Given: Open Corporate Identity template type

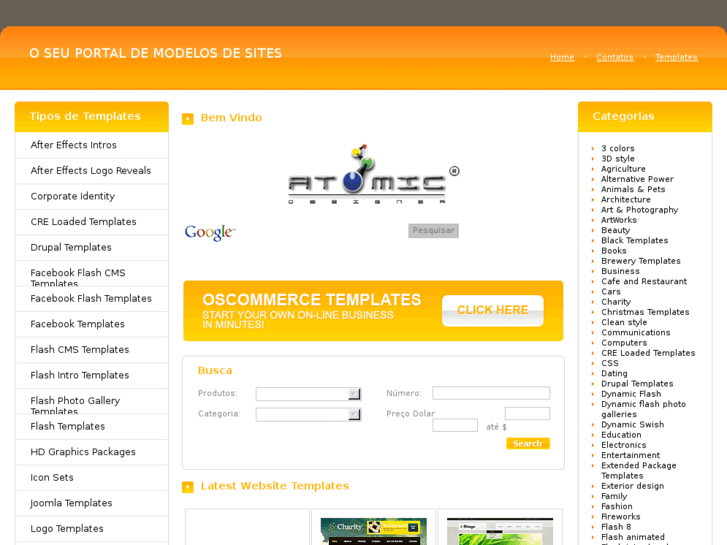Looking at the screenshot, I should (73, 196).
